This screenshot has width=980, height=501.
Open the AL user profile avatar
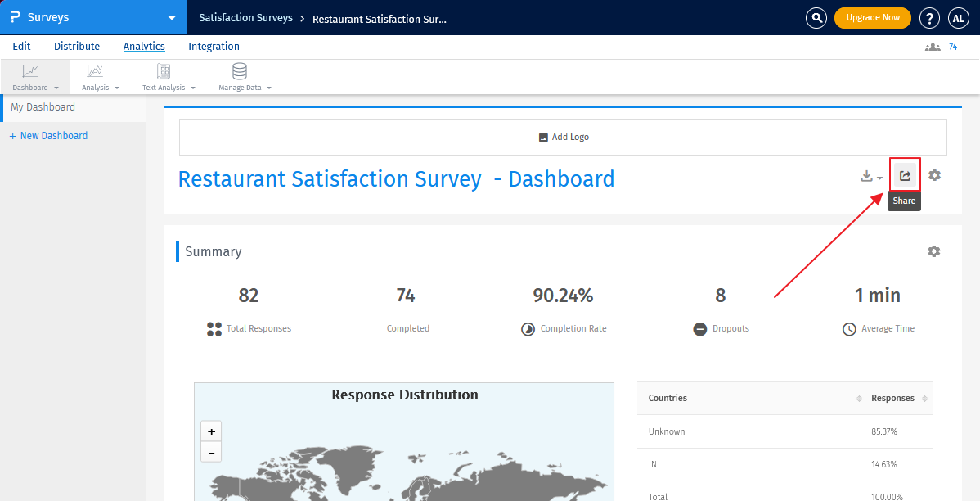click(x=958, y=18)
